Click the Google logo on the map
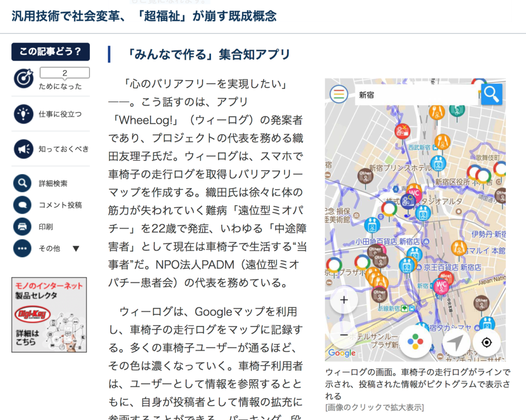The height and width of the screenshot is (420, 526). point(342,353)
